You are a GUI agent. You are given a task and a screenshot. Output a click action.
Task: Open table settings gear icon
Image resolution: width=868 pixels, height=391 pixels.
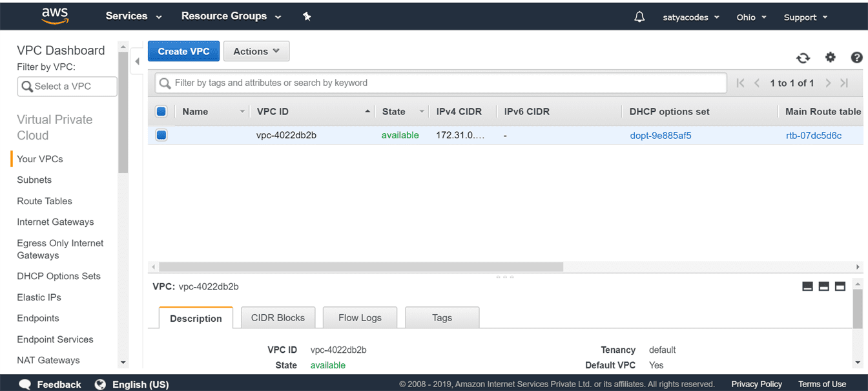(x=831, y=58)
